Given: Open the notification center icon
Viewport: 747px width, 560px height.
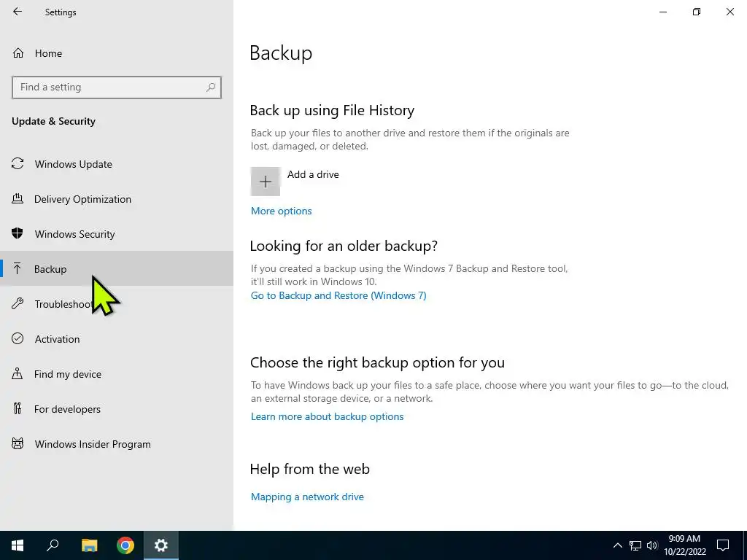Looking at the screenshot, I should pos(723,545).
